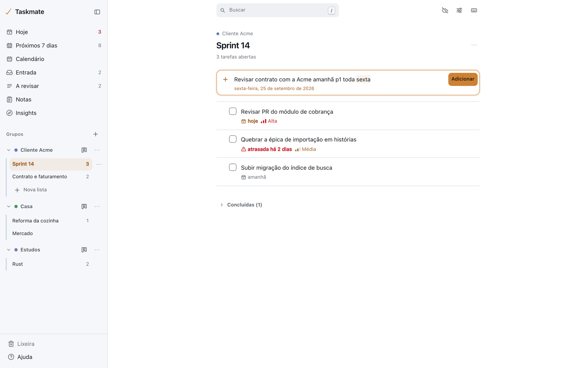Open Sprint 14 sidebar list options
588x368 pixels.
click(x=99, y=164)
